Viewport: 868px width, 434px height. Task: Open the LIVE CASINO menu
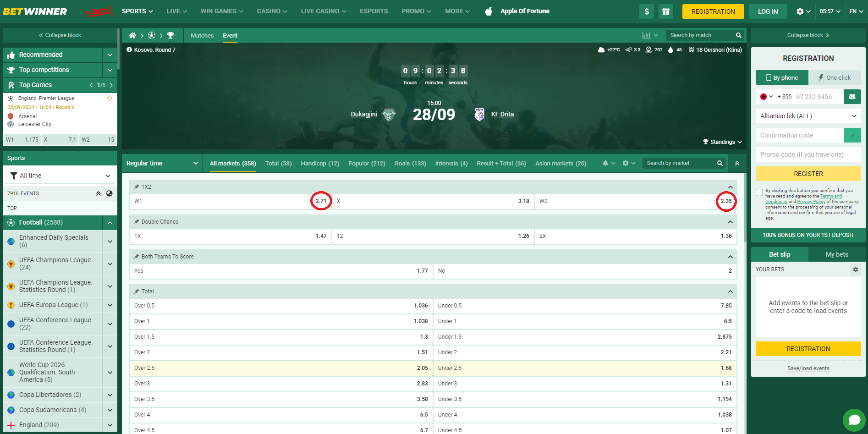(x=324, y=11)
